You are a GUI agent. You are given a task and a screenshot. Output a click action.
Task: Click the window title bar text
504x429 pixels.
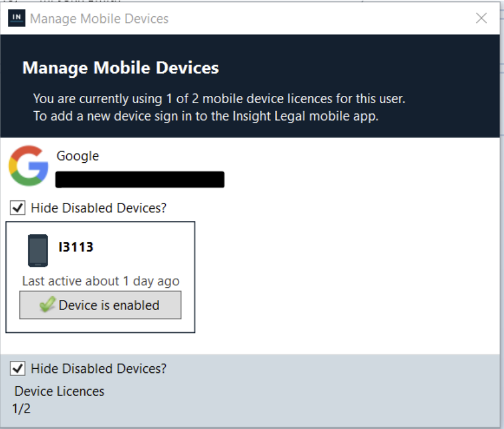pos(99,19)
